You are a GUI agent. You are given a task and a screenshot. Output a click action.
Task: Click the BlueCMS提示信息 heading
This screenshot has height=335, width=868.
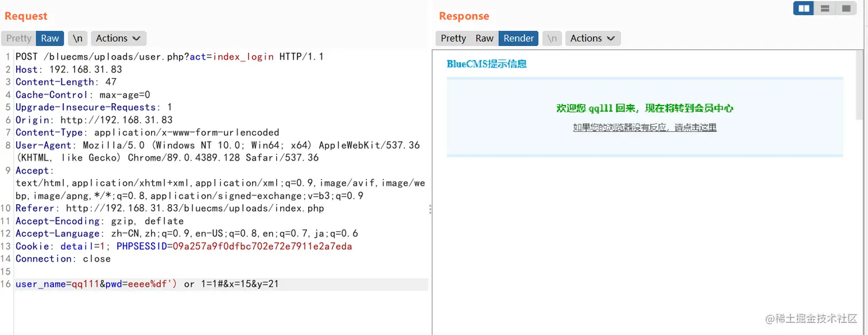coord(487,64)
